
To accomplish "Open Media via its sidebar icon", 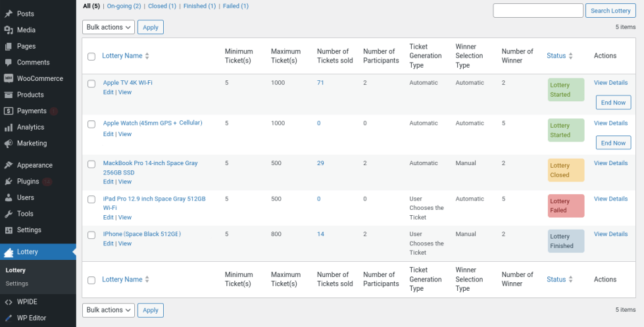I will click(x=9, y=30).
